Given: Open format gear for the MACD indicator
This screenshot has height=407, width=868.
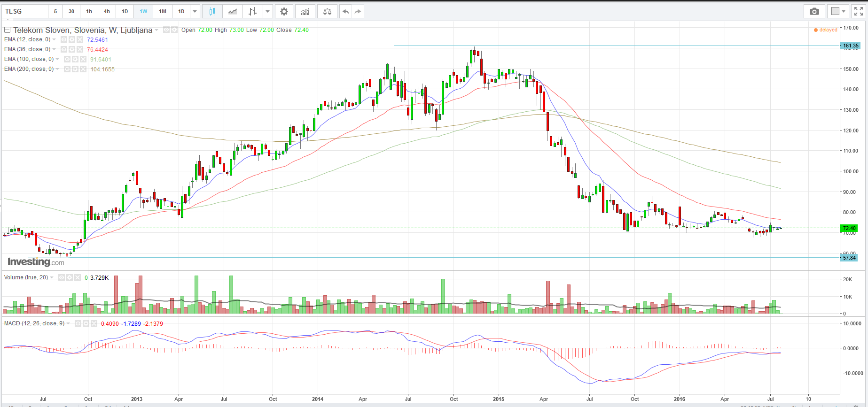Looking at the screenshot, I should (86, 323).
